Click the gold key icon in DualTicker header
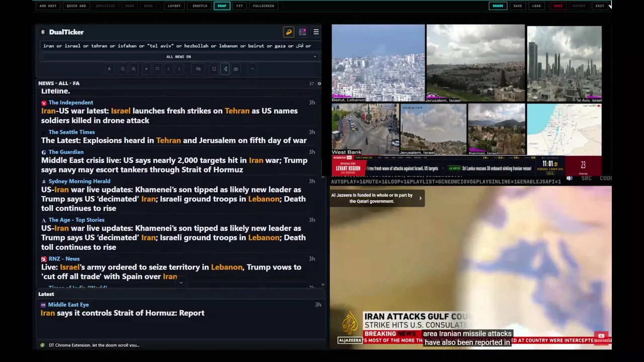Image resolution: width=644 pixels, height=362 pixels. [x=289, y=32]
